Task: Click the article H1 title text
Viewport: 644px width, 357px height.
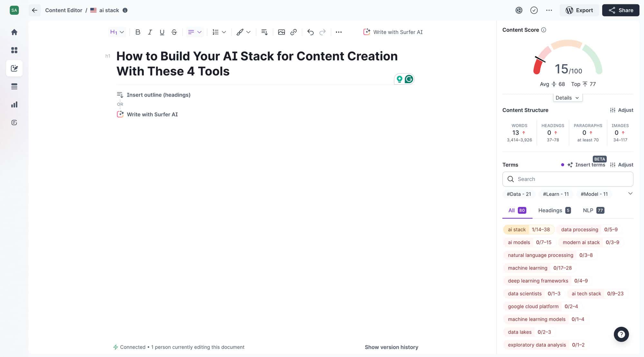Action: pos(257,64)
